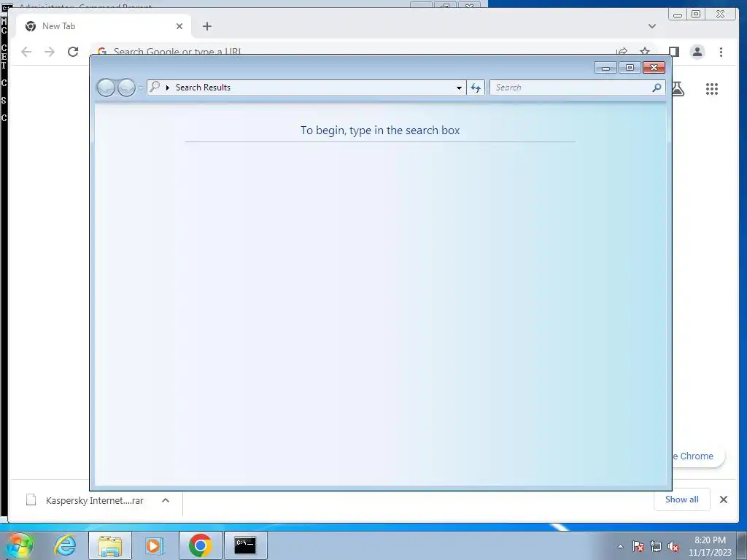Minimize the Chrome window
This screenshot has height=560, width=747.
click(678, 15)
